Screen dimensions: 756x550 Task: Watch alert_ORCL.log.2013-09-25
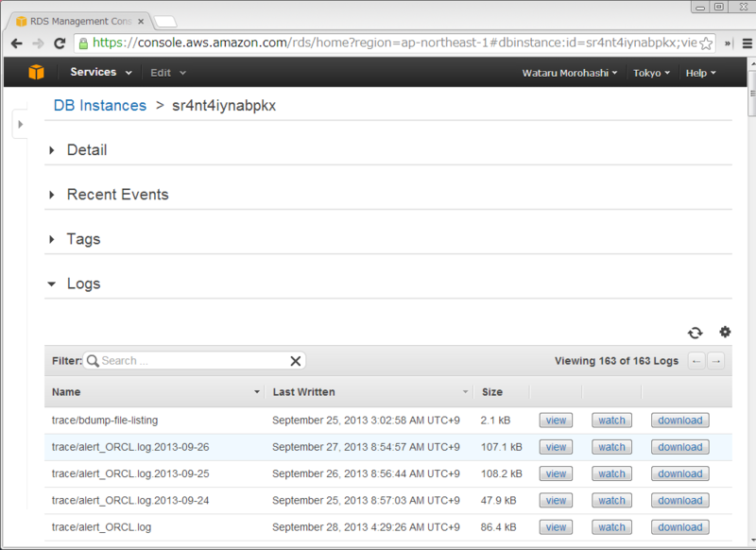[x=611, y=473]
